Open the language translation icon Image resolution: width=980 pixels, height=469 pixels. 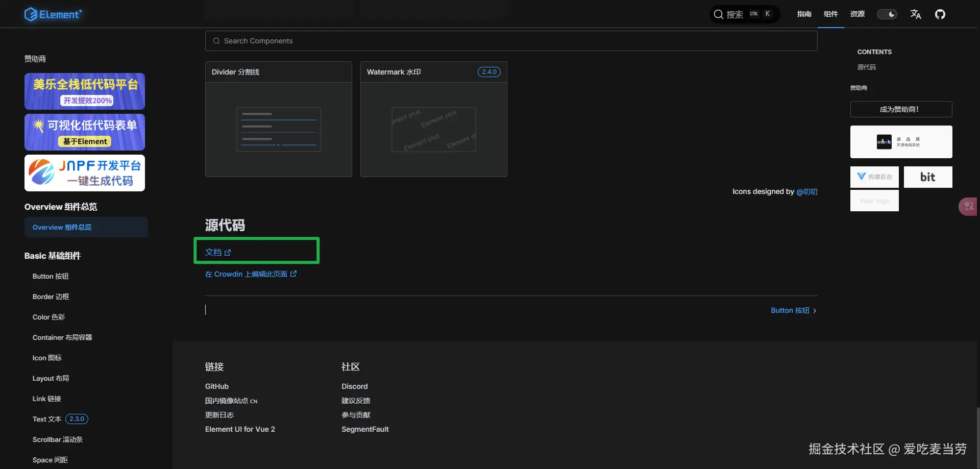pyautogui.click(x=916, y=14)
